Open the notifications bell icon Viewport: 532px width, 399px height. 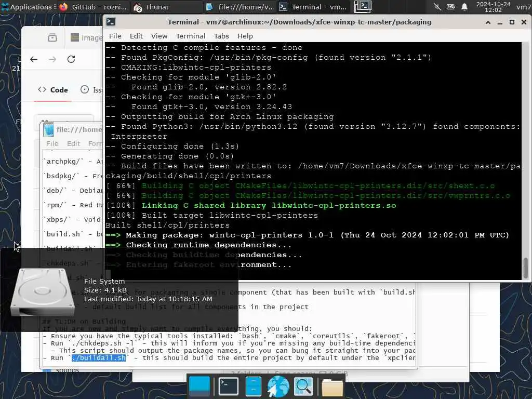[464, 7]
